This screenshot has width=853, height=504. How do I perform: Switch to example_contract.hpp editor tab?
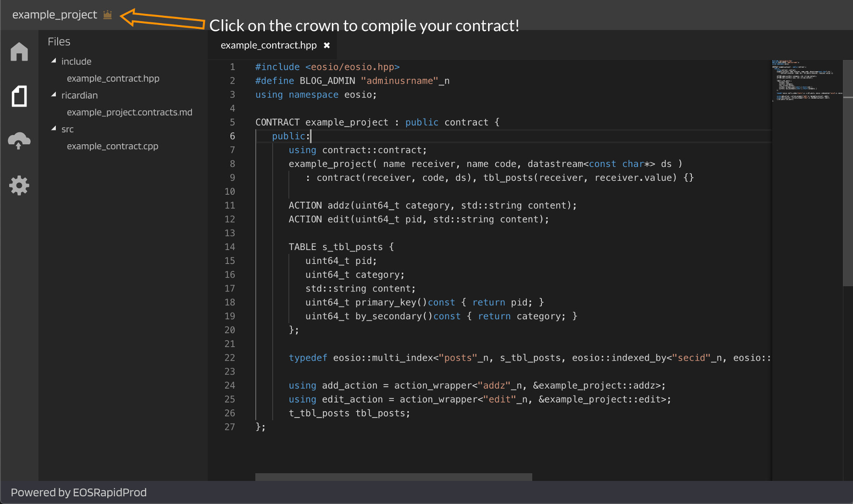pos(268,45)
